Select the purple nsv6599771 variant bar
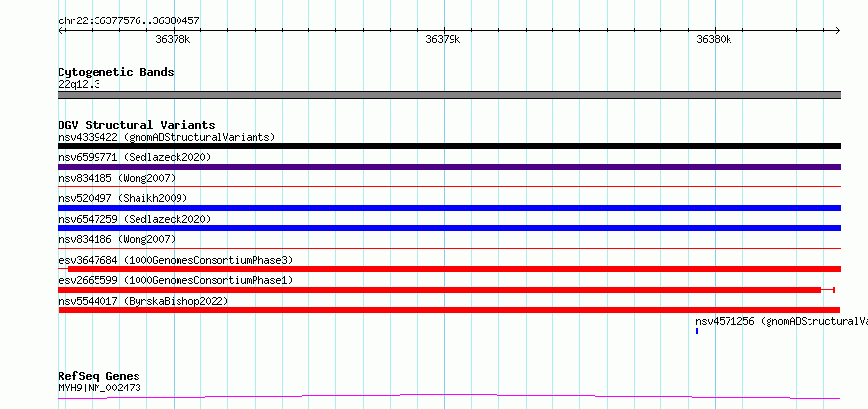 pyautogui.click(x=449, y=167)
